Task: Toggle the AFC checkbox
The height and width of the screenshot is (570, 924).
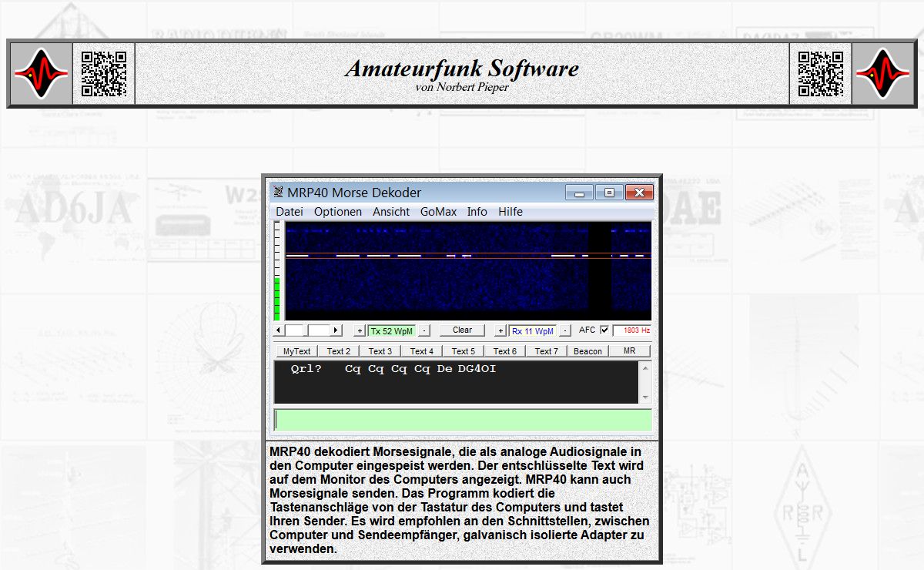Action: click(x=604, y=330)
